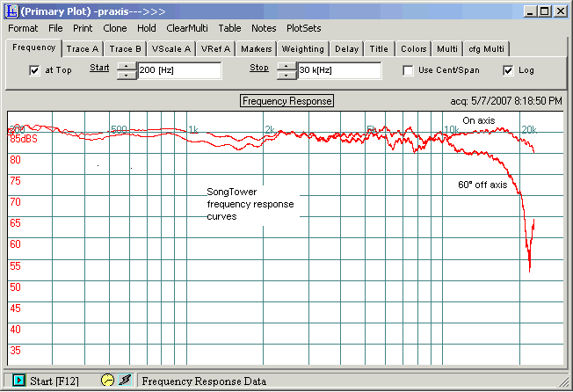Open the PlotSets menu
This screenshot has width=573, height=392.
(x=304, y=28)
